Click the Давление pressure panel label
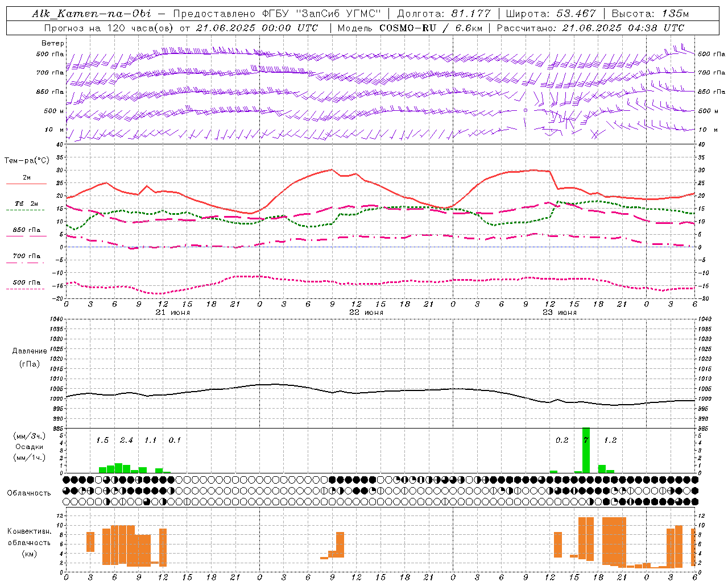728x582 pixels. click(x=30, y=351)
